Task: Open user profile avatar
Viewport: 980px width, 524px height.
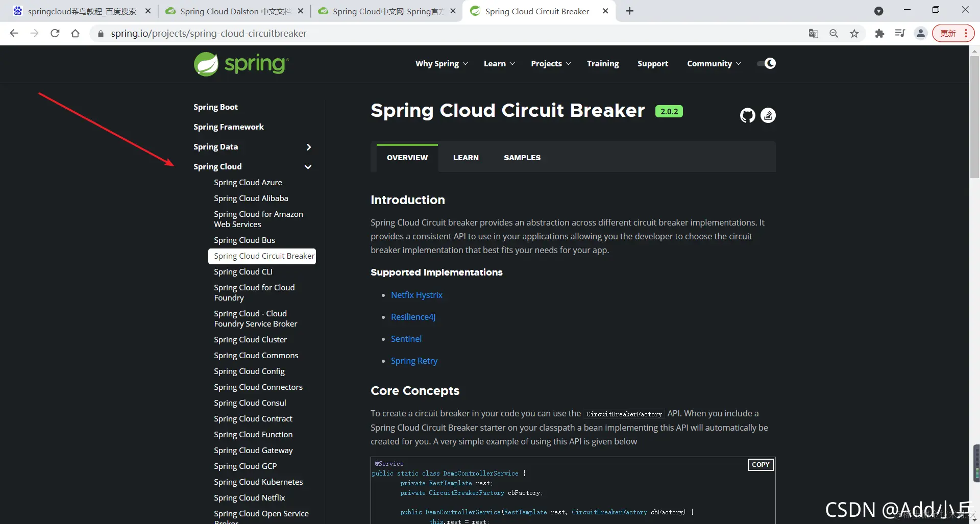Action: tap(920, 33)
